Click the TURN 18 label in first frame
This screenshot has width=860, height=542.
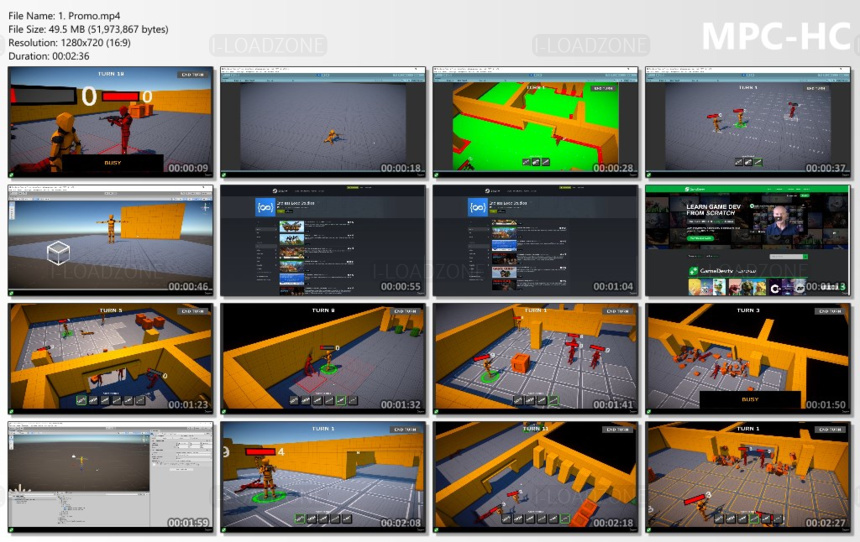pos(111,74)
